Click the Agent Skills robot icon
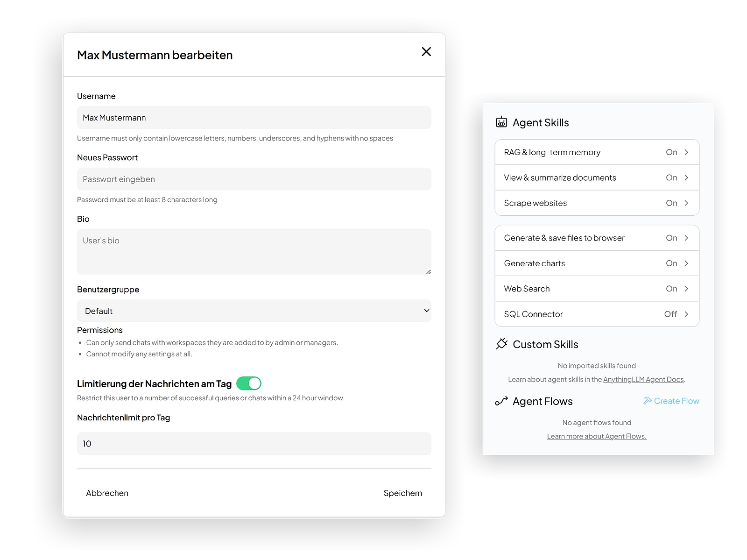Screen dimensions: 747x560 501,122
